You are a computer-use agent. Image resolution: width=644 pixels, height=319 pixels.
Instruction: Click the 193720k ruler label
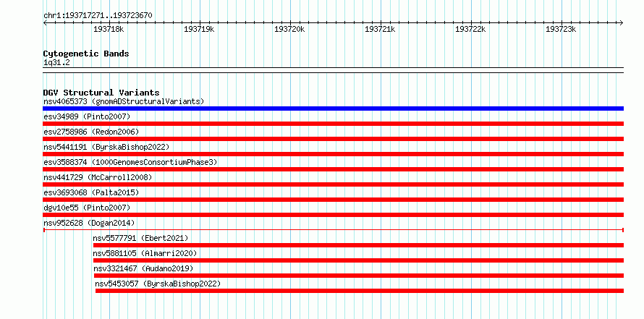(x=289, y=29)
